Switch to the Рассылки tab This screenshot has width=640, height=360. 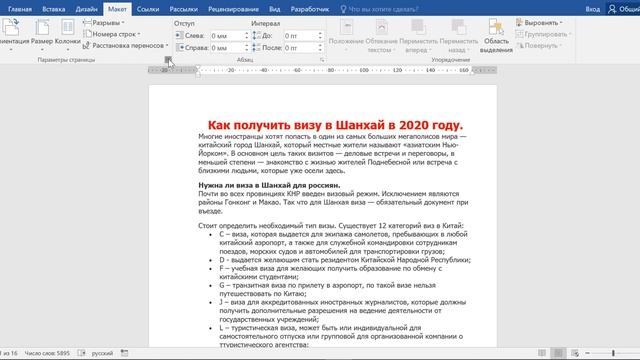183,9
